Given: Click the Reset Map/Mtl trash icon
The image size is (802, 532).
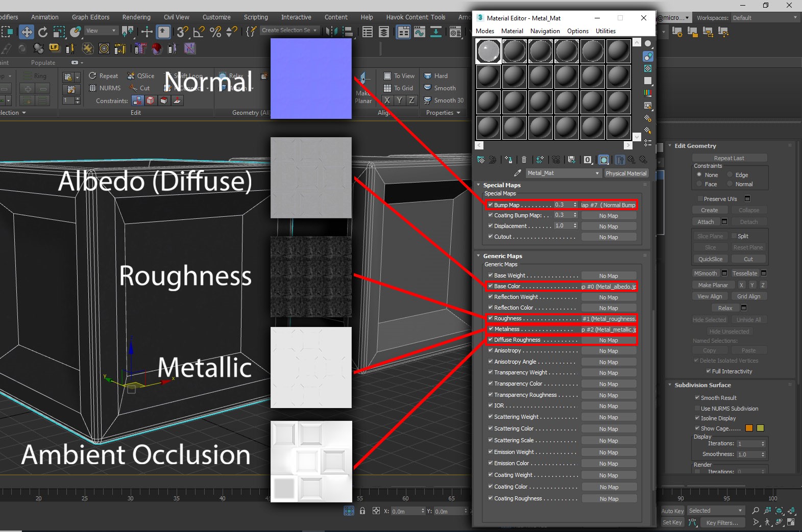Looking at the screenshot, I should click(524, 160).
